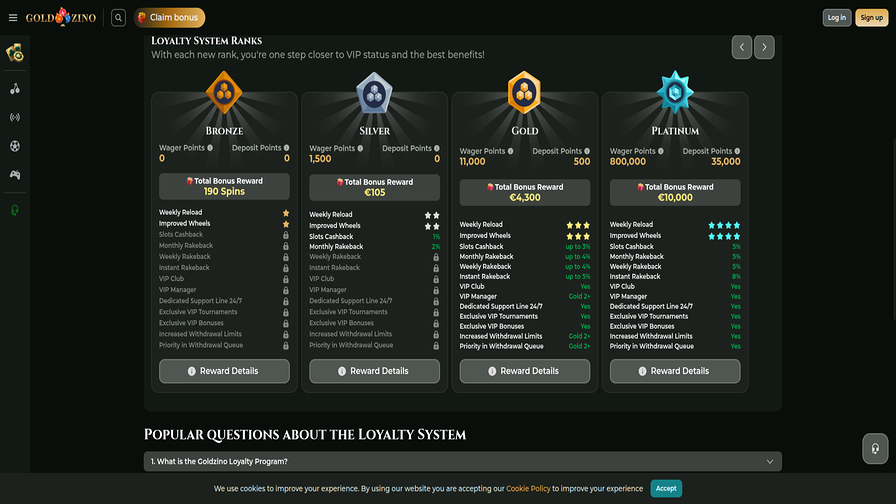Click the Claim bonus button
Image resolution: width=896 pixels, height=504 pixels.
[x=168, y=17]
